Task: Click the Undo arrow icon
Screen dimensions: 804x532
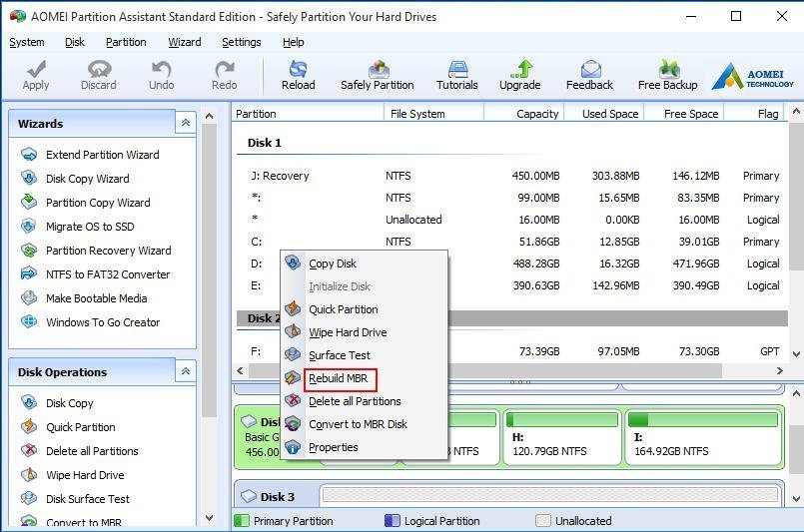Action: pyautogui.click(x=162, y=69)
